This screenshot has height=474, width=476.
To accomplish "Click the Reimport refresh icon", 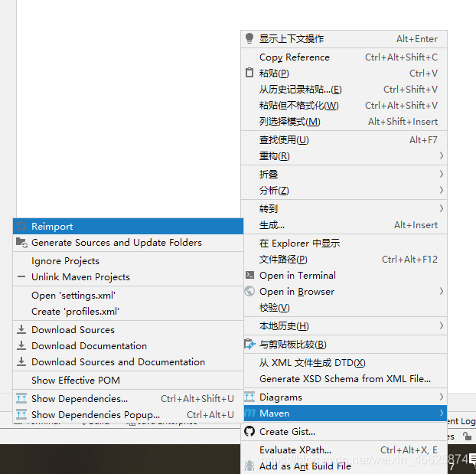I will 21,226.
